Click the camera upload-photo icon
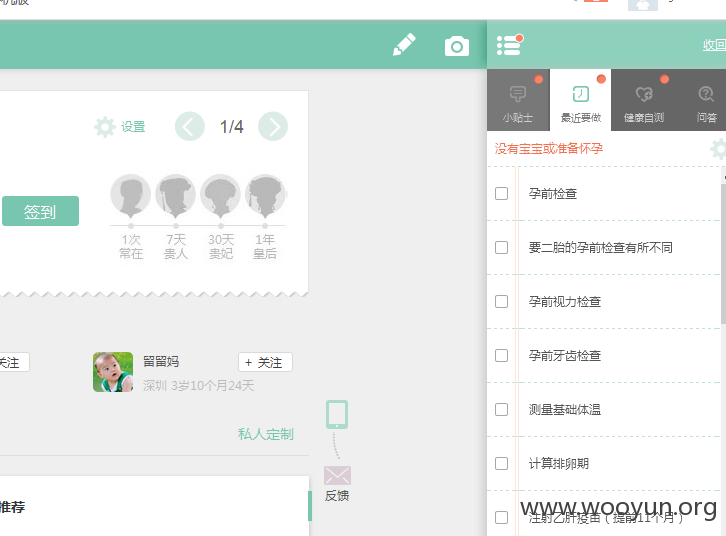 457,46
